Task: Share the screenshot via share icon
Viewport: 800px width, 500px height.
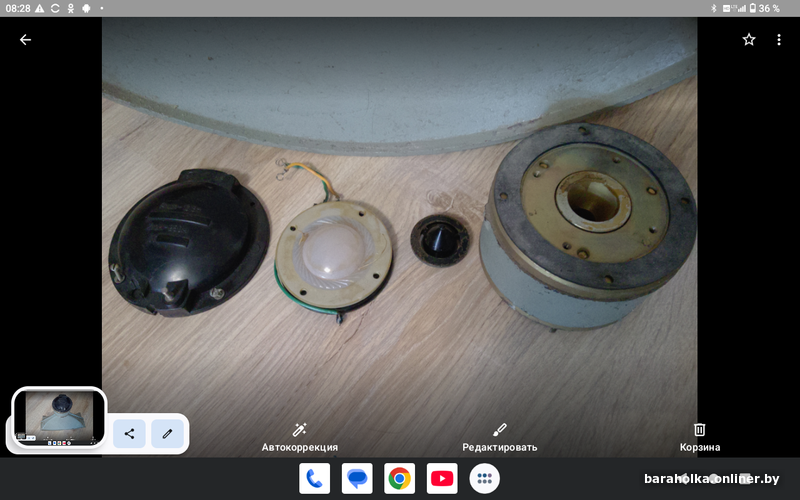Action: point(129,434)
